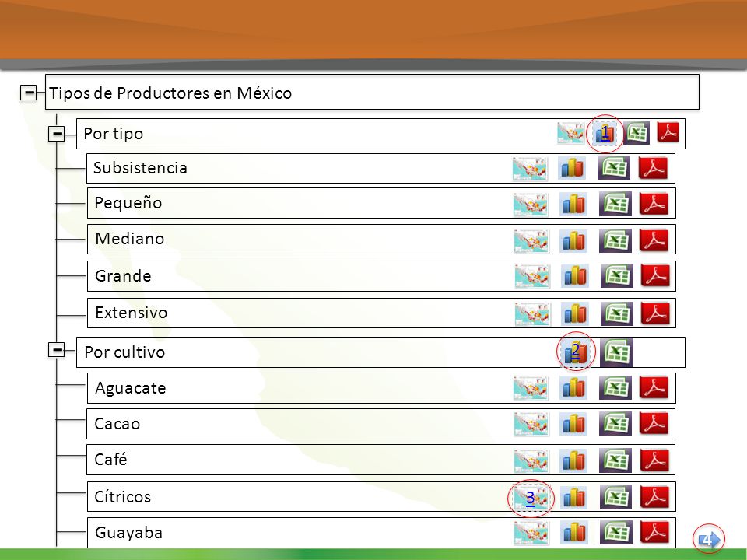This screenshot has height=560, width=747.
Task: Open the PDF icon for Aguacate
Action: [654, 387]
